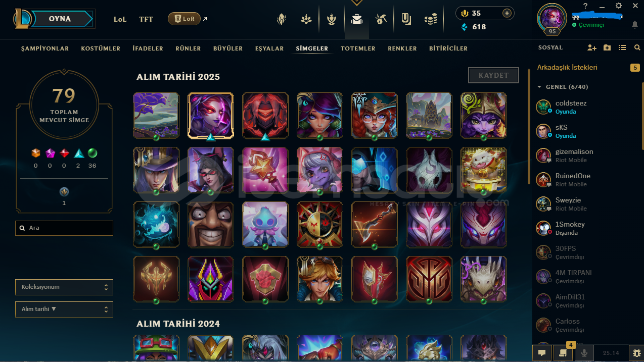Click the plus button next to 35 RP
The height and width of the screenshot is (362, 644).
pyautogui.click(x=507, y=13)
